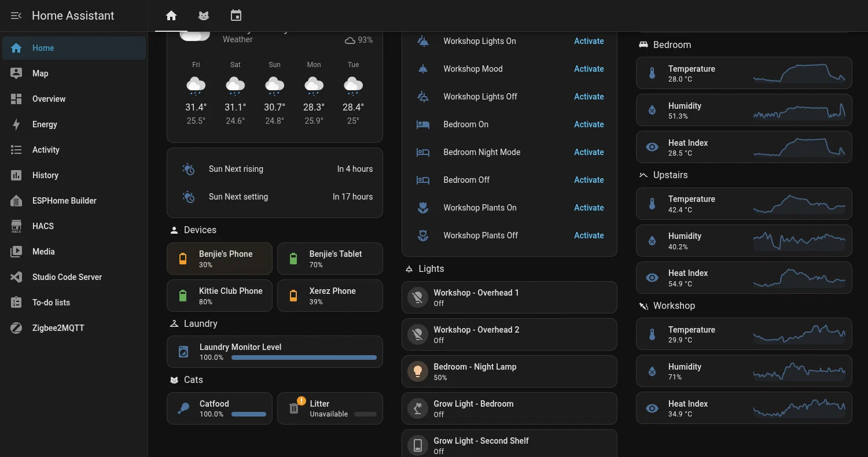Viewport: 868px width, 457px height.
Task: Open Home in the sidebar
Action: pyautogui.click(x=74, y=48)
